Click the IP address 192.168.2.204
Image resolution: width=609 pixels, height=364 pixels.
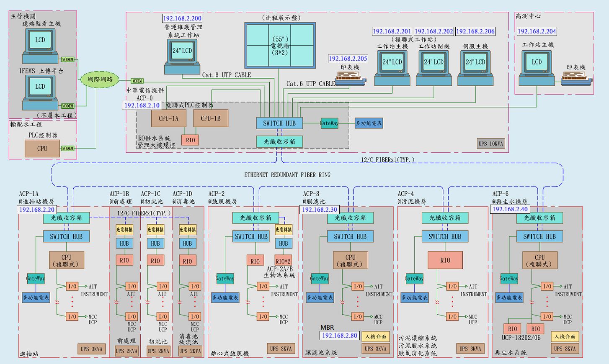(537, 31)
